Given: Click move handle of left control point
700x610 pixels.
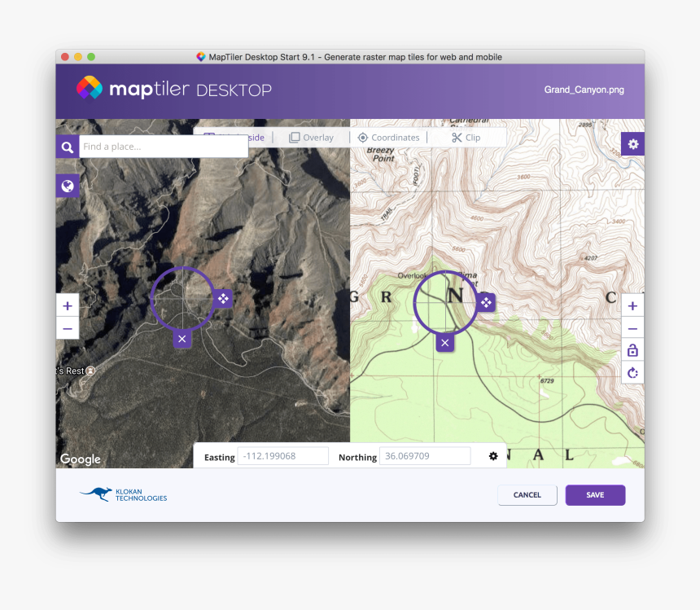Looking at the screenshot, I should (223, 298).
